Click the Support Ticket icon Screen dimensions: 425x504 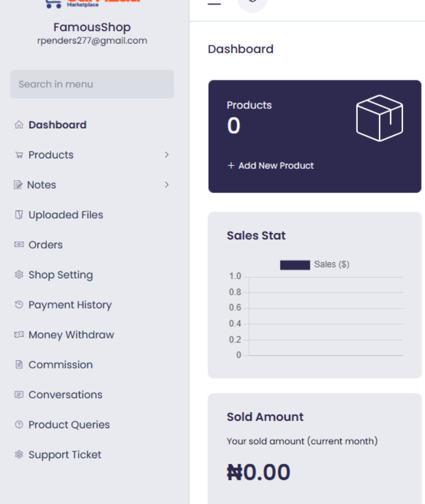click(19, 455)
